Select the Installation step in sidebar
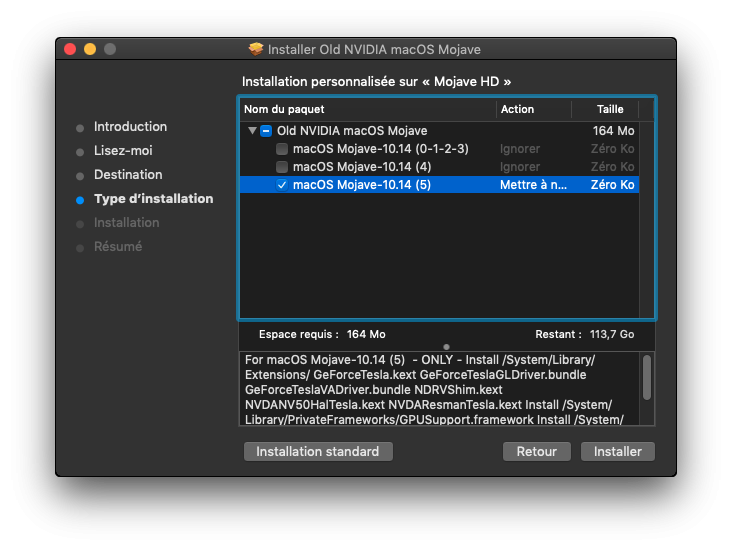The width and height of the screenshot is (732, 550). point(127,223)
